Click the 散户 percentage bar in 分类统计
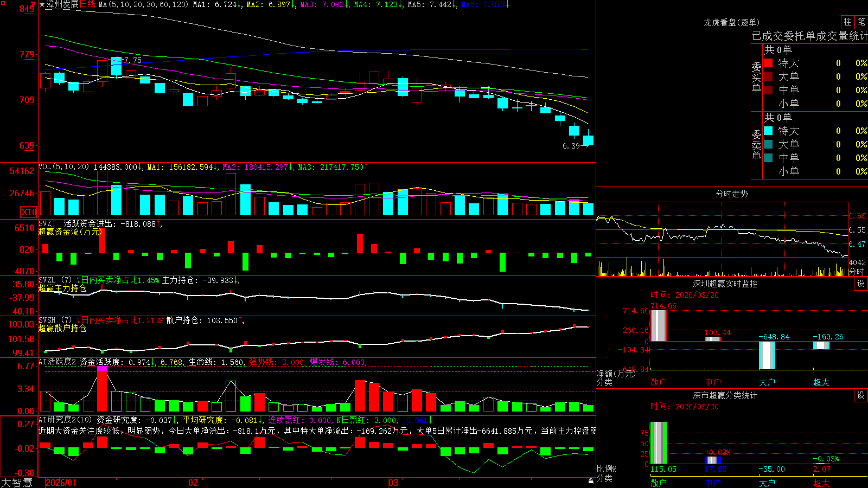Viewport: 868px width, 488px height. point(659,443)
